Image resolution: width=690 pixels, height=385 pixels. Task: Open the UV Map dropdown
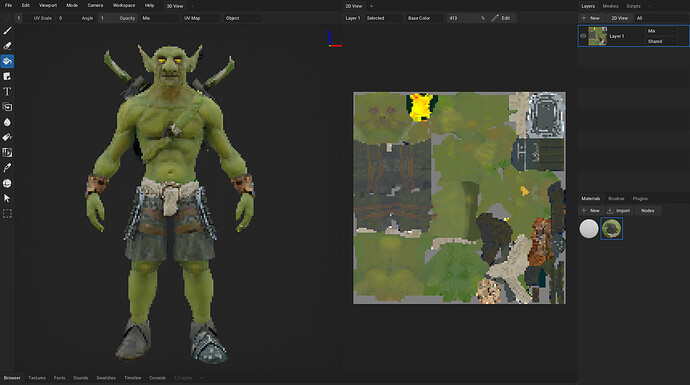199,18
